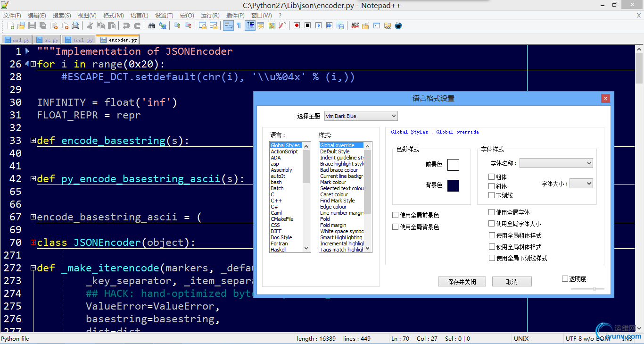Toggle the 透明度 transparency checkbox
The image size is (644, 344).
(565, 279)
